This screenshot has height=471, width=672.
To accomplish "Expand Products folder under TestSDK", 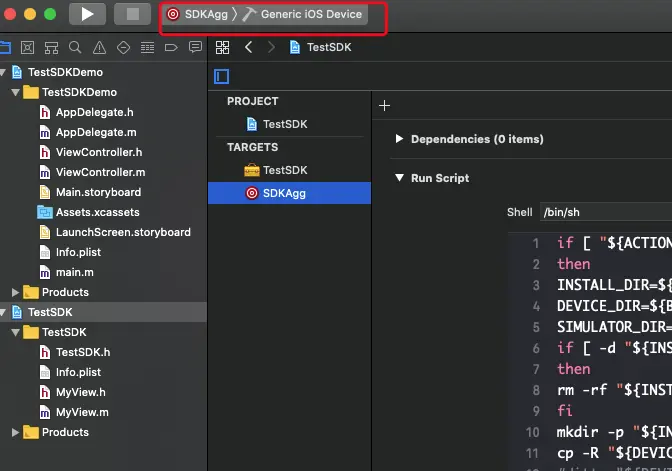I will coord(15,432).
